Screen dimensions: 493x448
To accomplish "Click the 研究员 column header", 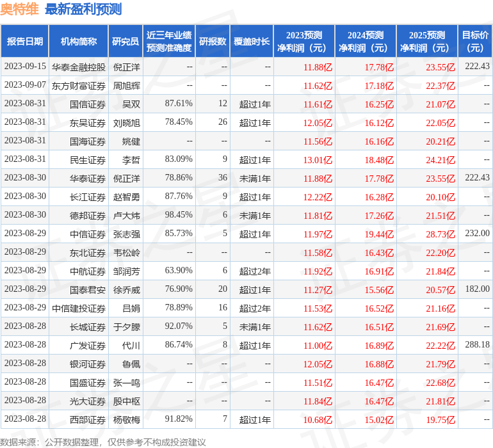I will coord(125,41).
